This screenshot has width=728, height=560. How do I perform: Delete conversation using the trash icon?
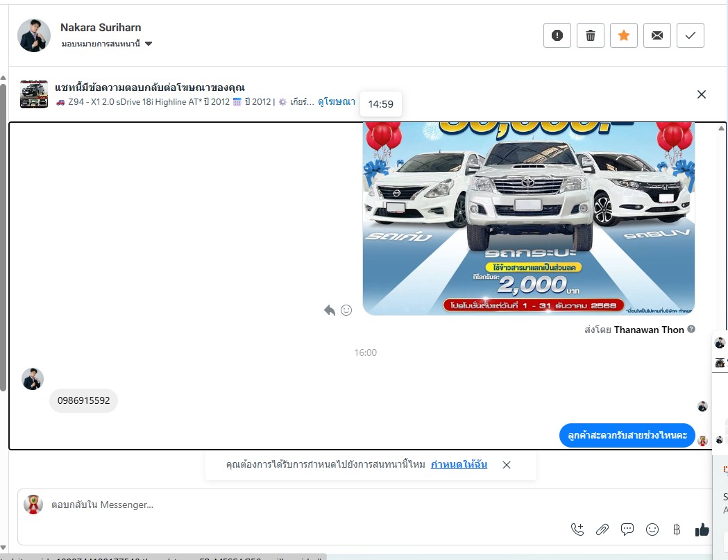click(591, 35)
